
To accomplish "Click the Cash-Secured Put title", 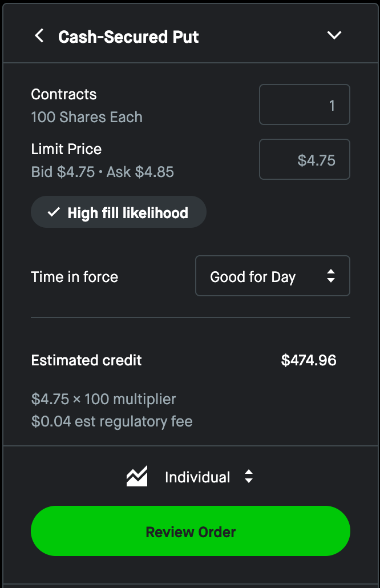I will coord(128,37).
